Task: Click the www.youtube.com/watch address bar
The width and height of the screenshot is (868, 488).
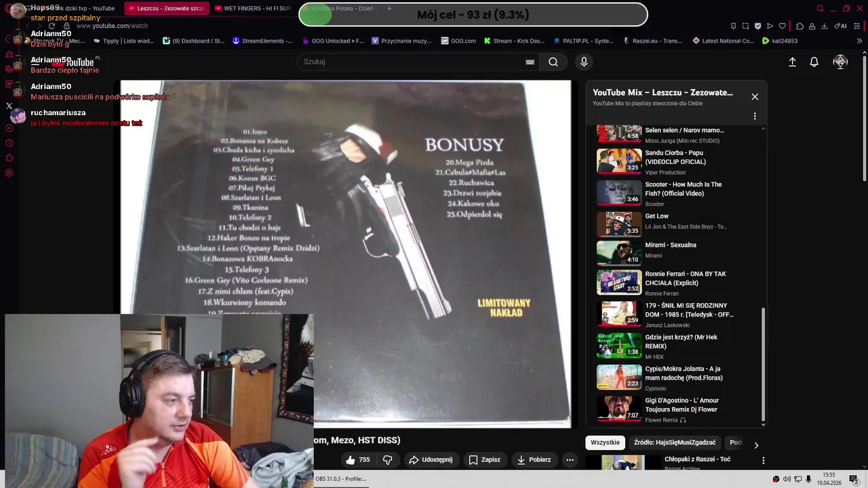Action: (x=111, y=26)
